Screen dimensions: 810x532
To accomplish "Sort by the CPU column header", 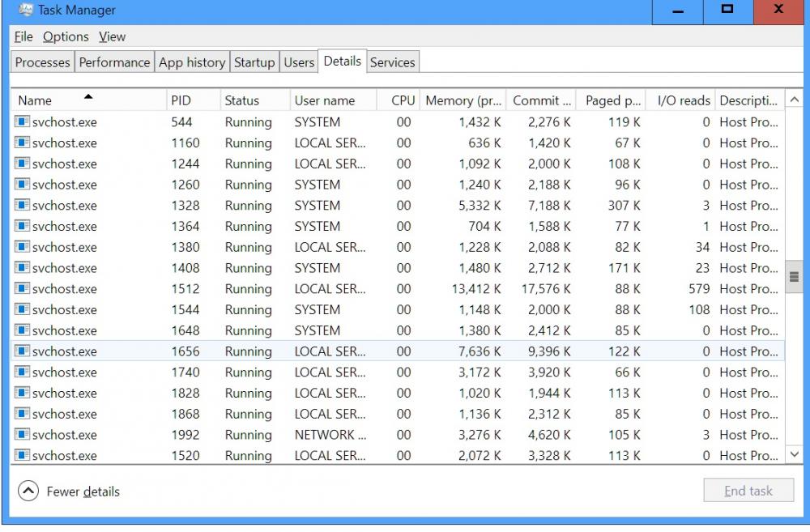I will pyautogui.click(x=399, y=100).
